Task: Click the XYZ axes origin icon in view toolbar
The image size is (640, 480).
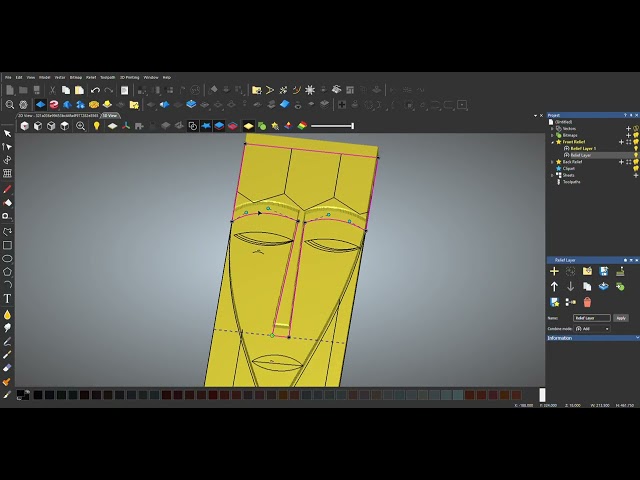Action: (x=126, y=126)
